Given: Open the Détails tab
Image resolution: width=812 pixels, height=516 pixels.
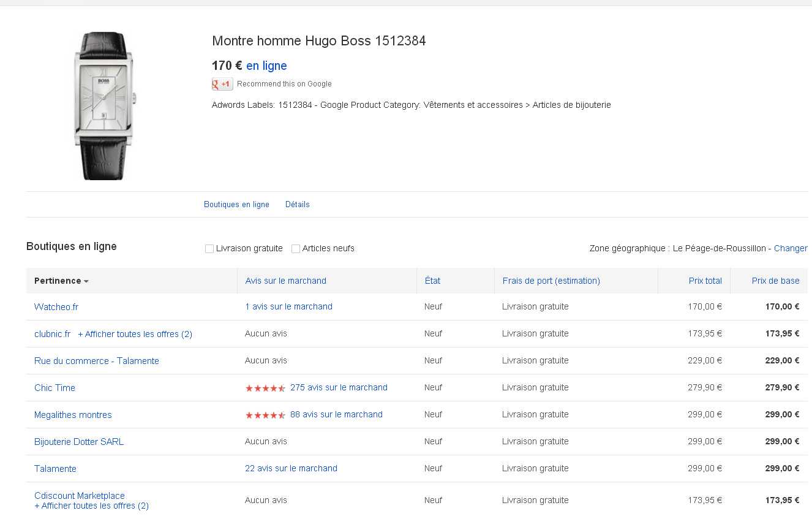Looking at the screenshot, I should [x=297, y=205].
